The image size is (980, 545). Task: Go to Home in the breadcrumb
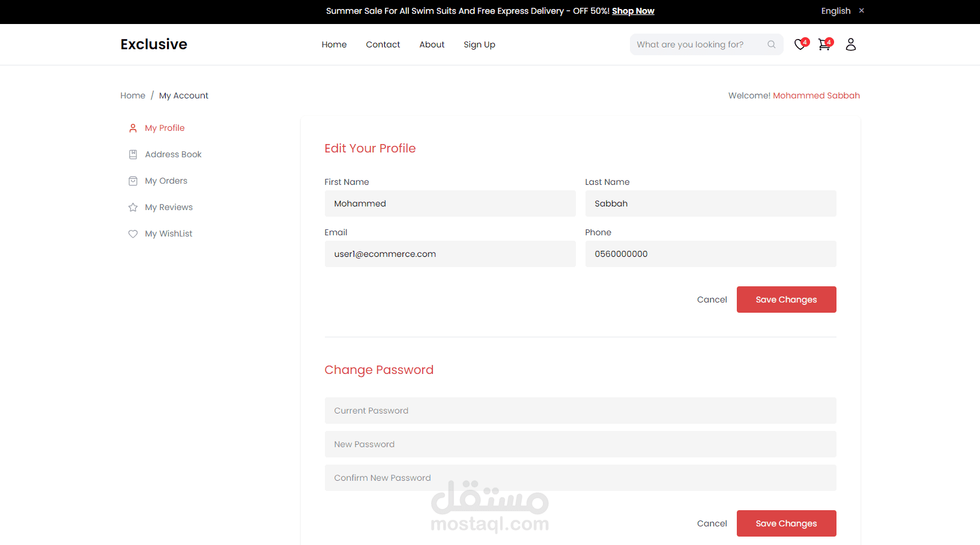[133, 95]
